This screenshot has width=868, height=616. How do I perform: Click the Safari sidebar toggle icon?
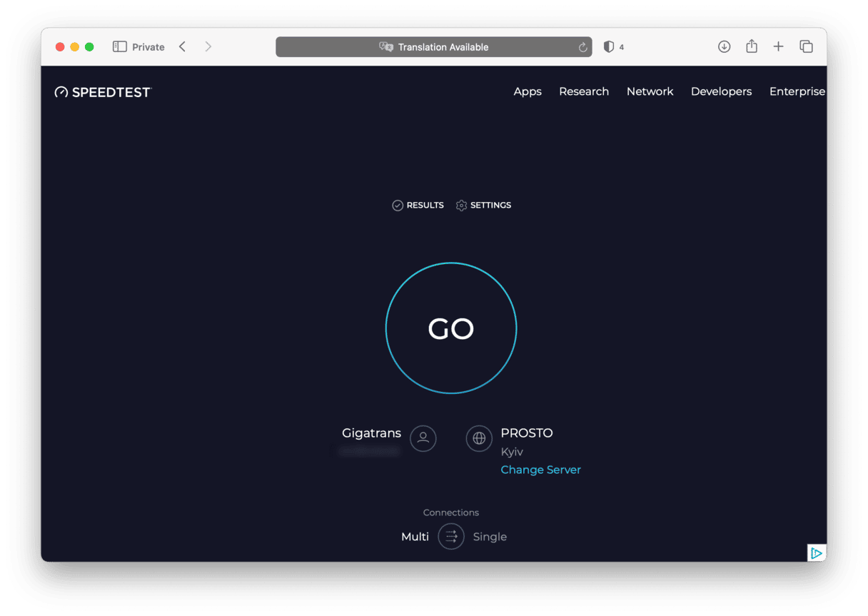(x=119, y=47)
